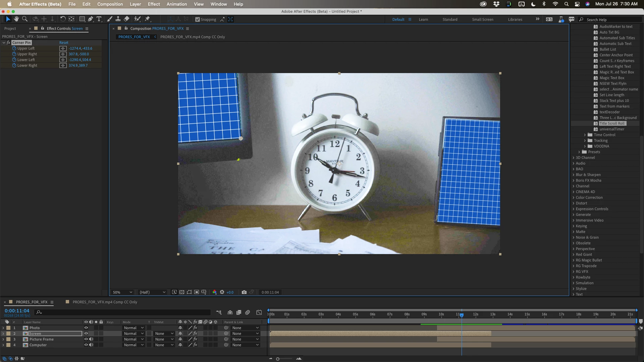Toggle visibility of Computer layer
Viewport: 644px width, 362px height.
[x=86, y=345]
